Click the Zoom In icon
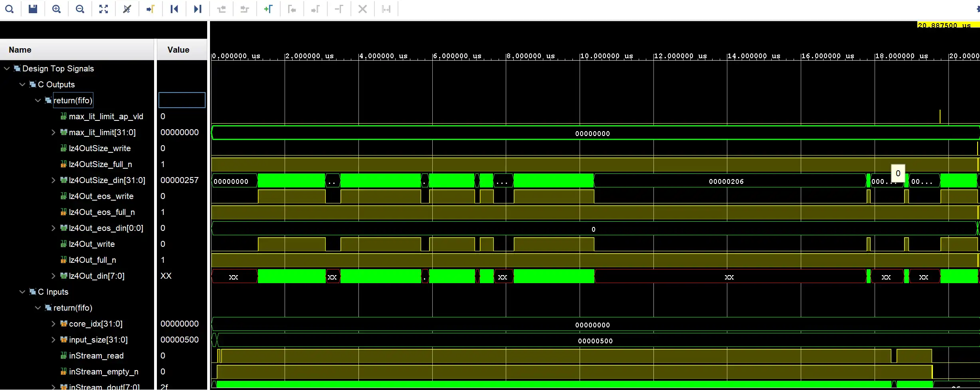Image resolution: width=980 pixels, height=390 pixels. coord(56,9)
